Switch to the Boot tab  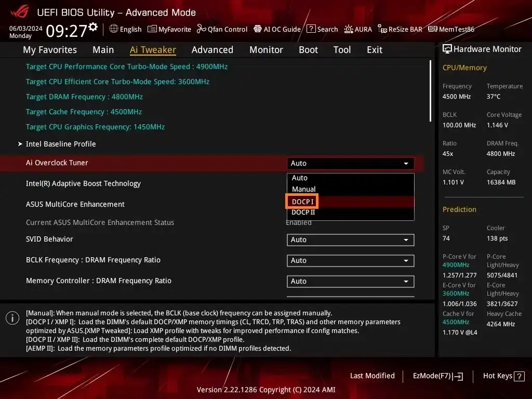click(x=308, y=50)
